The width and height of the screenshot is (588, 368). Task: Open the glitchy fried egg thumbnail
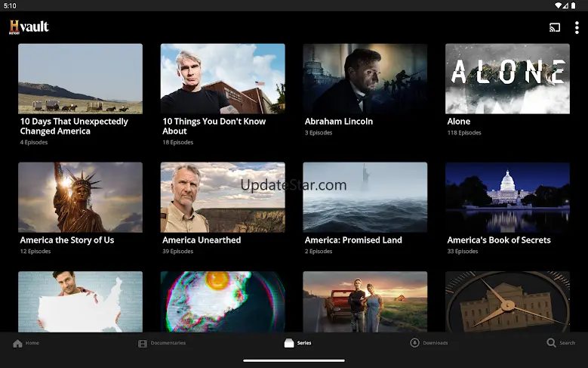click(223, 302)
